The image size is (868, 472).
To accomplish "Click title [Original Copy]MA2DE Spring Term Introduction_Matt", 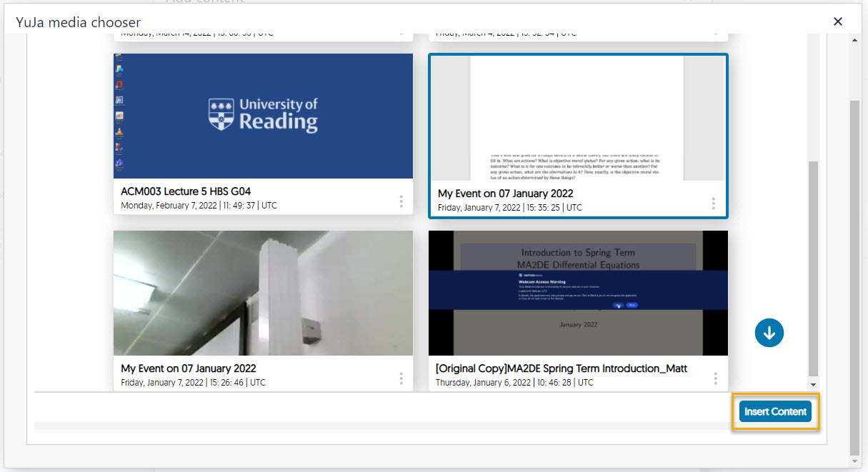I will pyautogui.click(x=562, y=368).
